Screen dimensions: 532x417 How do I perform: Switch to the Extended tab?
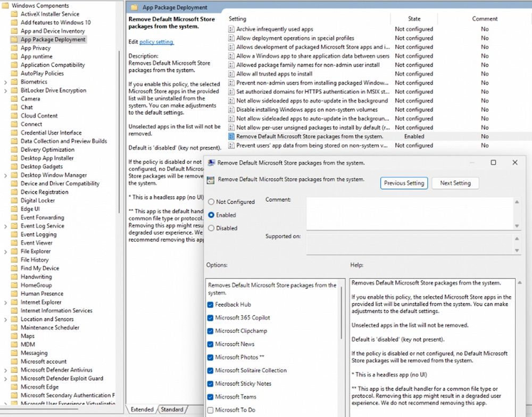(x=142, y=410)
